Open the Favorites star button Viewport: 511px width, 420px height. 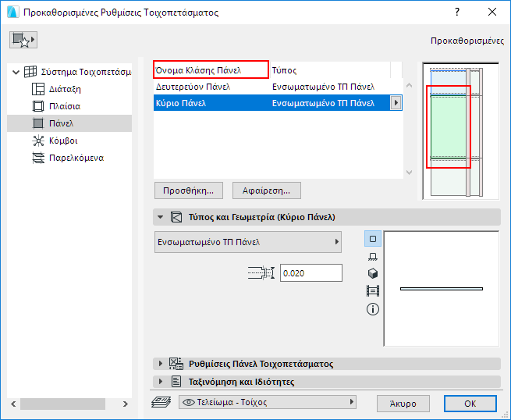(23, 40)
